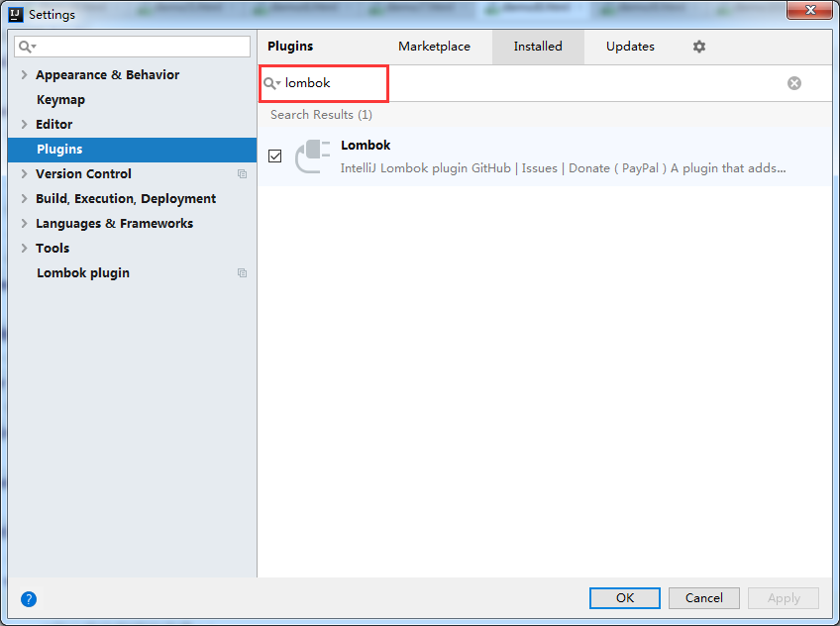Expand Build, Execution, Deployment node

pos(24,199)
